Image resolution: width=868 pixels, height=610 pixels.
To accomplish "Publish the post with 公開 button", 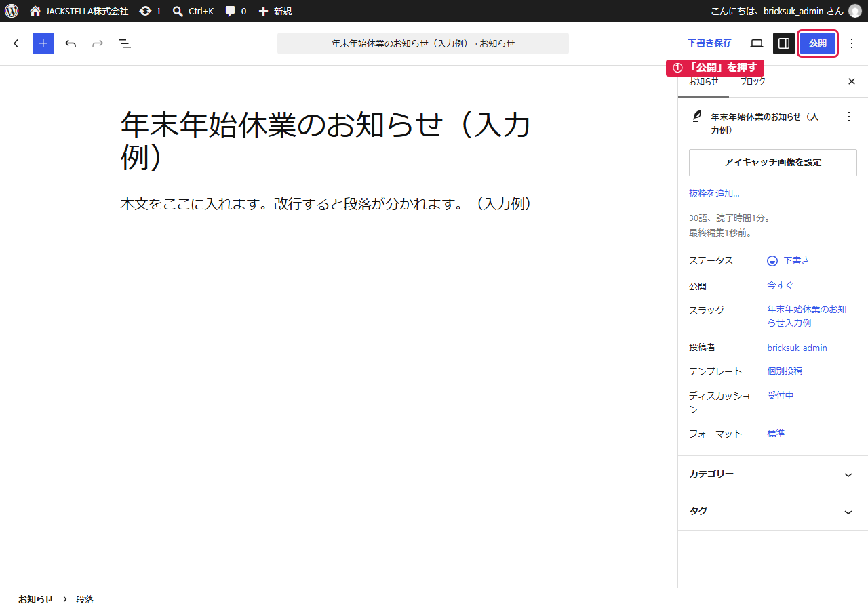I will [x=818, y=43].
